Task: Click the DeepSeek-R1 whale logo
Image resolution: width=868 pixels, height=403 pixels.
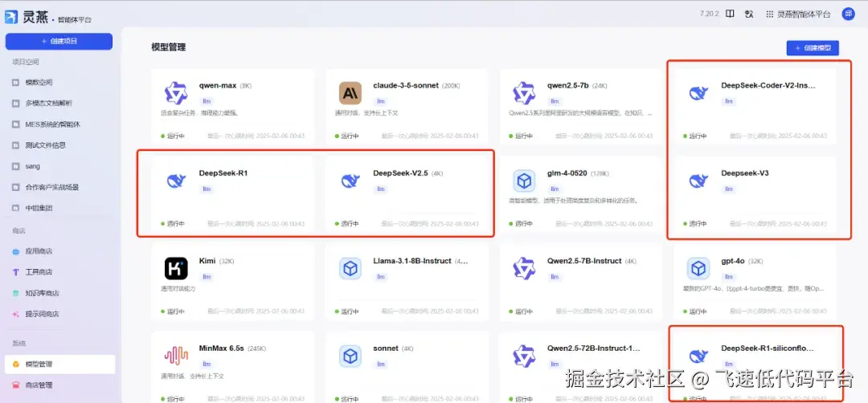Action: click(x=176, y=181)
